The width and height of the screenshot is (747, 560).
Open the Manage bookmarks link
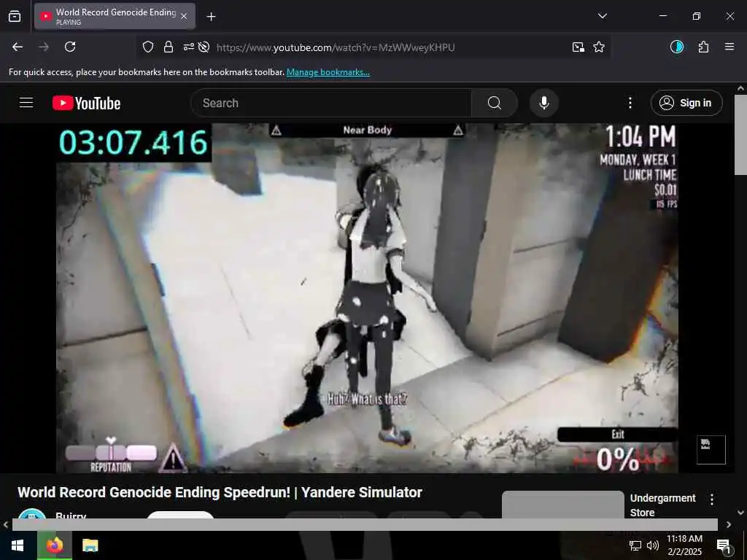click(x=328, y=72)
